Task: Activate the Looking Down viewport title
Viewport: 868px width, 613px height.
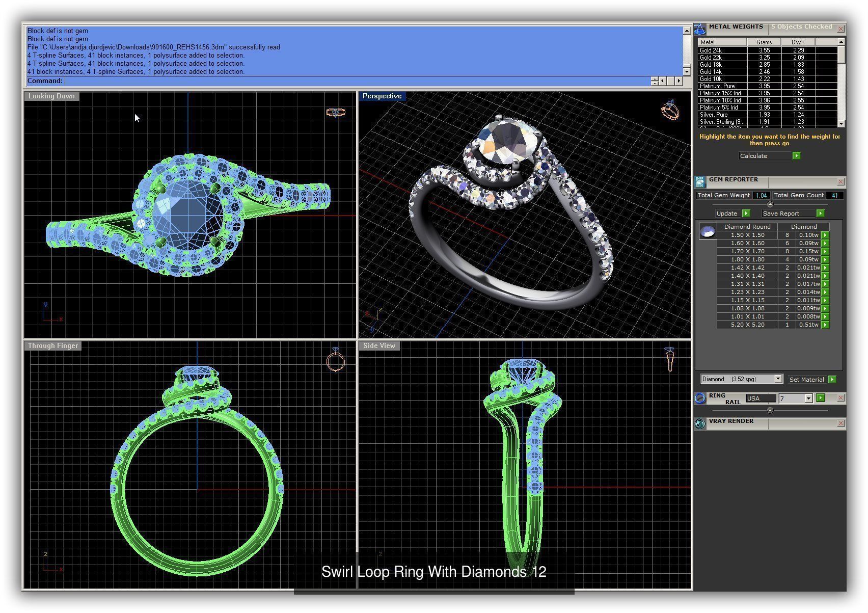Action: click(51, 96)
